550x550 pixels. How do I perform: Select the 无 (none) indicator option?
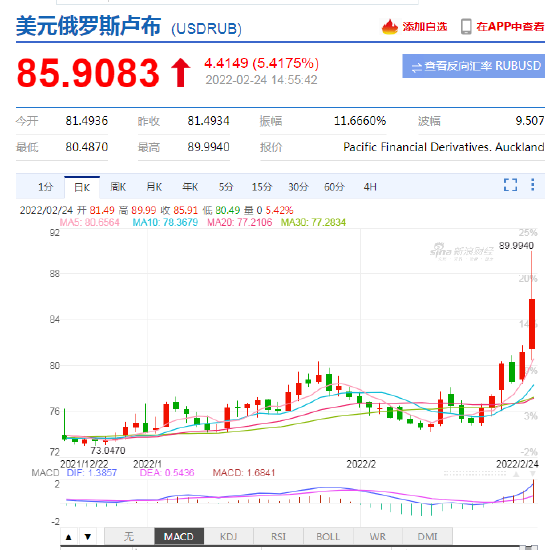coord(129,537)
